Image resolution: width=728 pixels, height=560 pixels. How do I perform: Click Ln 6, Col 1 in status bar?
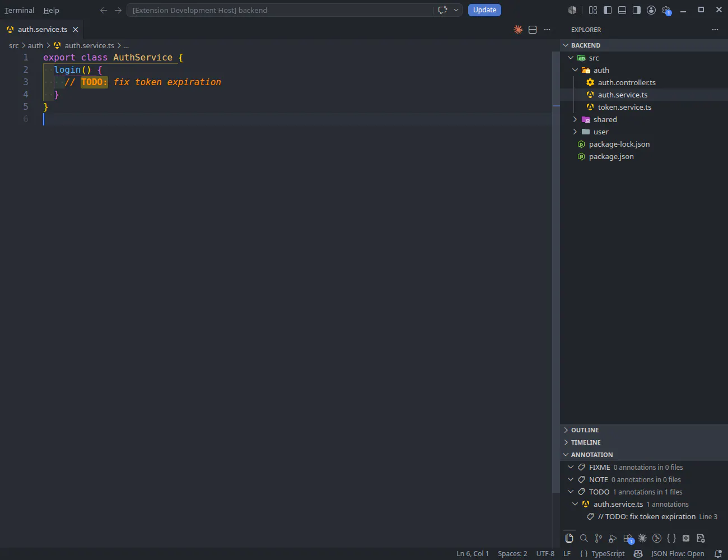pos(473,553)
